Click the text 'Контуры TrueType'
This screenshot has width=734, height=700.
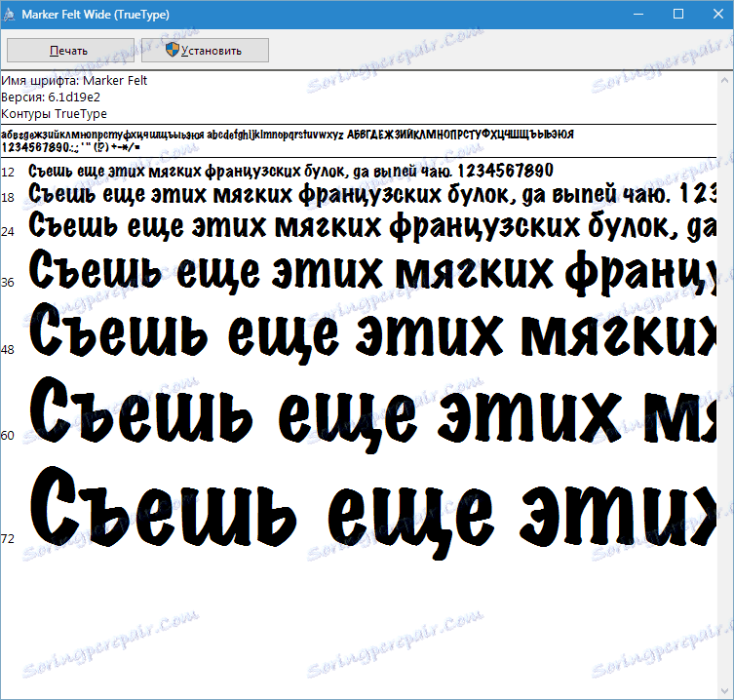coord(54,114)
